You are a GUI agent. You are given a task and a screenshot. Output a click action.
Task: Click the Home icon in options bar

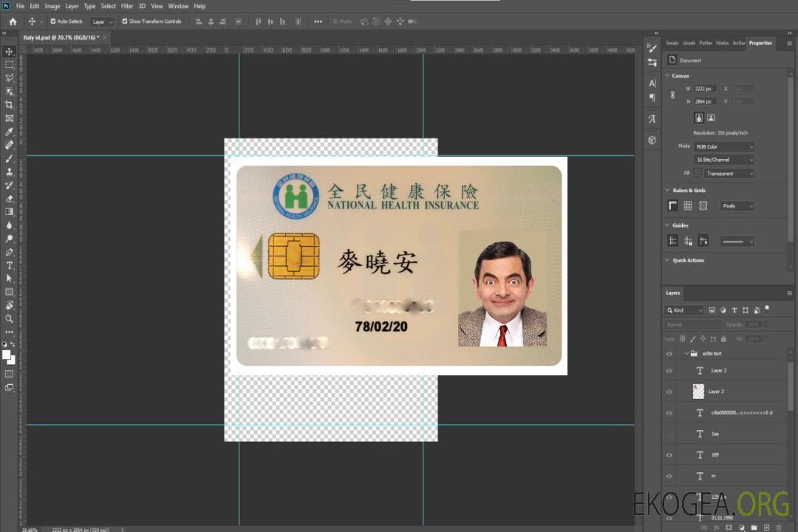(13, 21)
